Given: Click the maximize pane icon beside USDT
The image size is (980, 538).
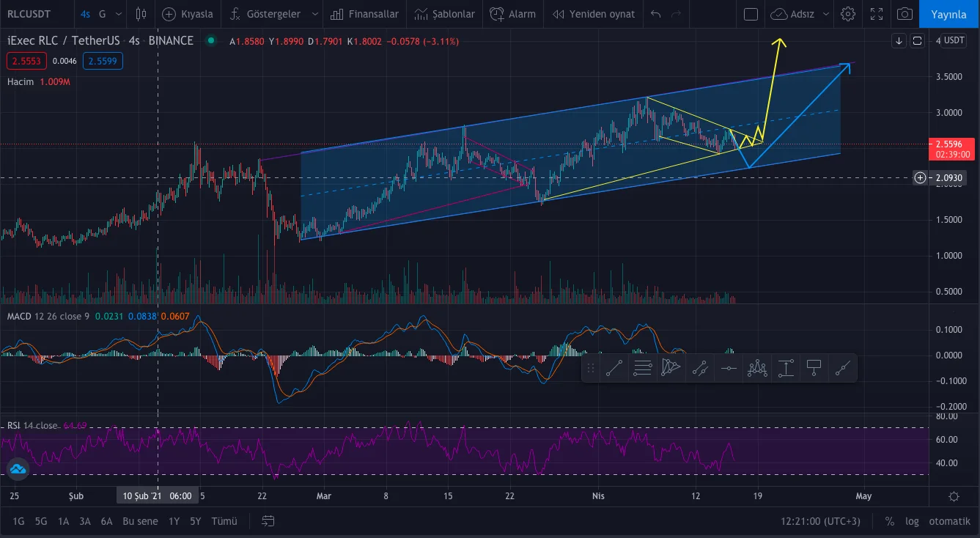Looking at the screenshot, I should point(917,41).
